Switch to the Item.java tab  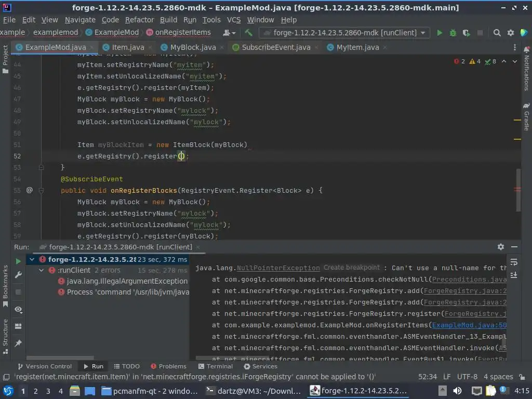(x=128, y=47)
